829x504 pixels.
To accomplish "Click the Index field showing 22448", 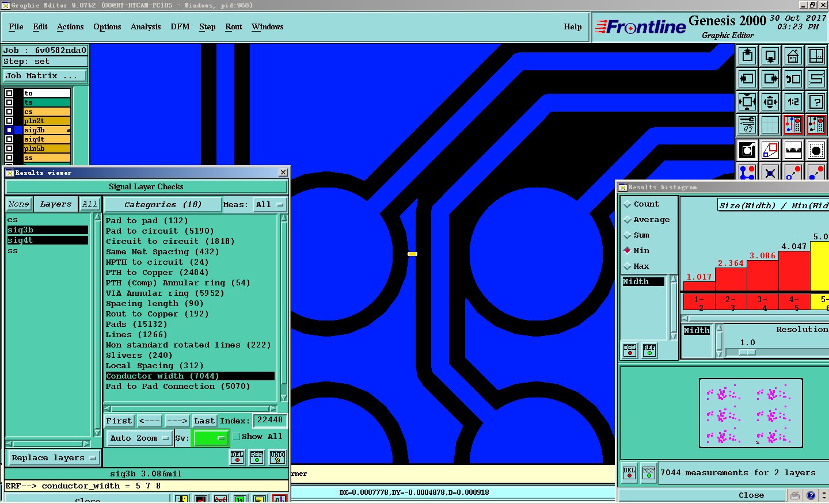I will [269, 421].
